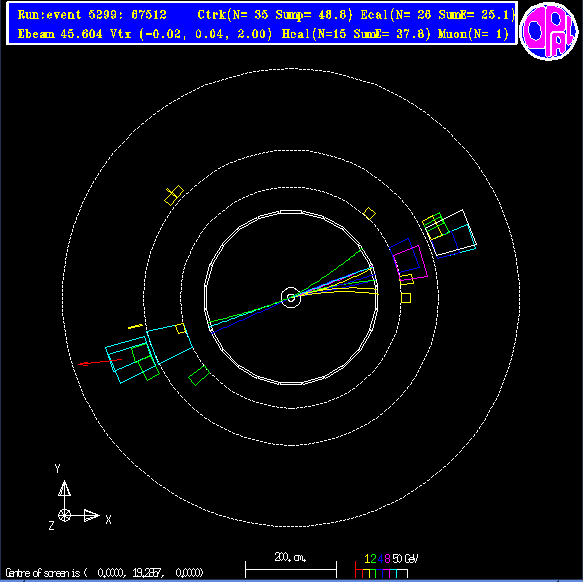
Task: Click the Run:event 5299 header text
Action: (92, 15)
